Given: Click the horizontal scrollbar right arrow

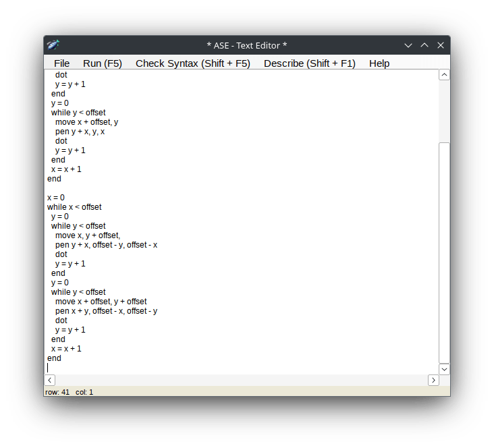Looking at the screenshot, I should click(x=433, y=381).
